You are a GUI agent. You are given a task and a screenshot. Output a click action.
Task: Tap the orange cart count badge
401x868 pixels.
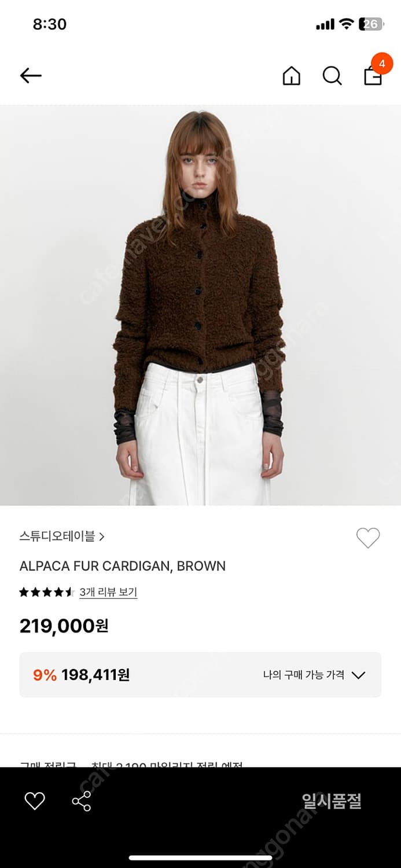pos(381,64)
